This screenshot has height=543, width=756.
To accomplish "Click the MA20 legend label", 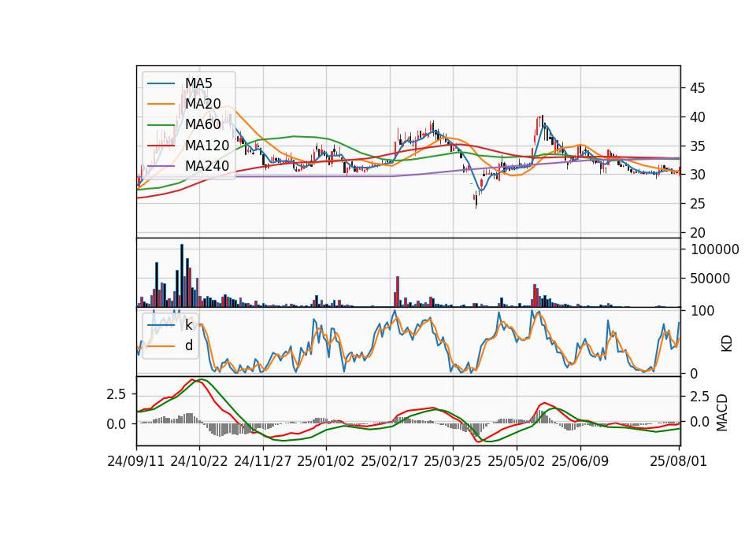I will tap(203, 104).
